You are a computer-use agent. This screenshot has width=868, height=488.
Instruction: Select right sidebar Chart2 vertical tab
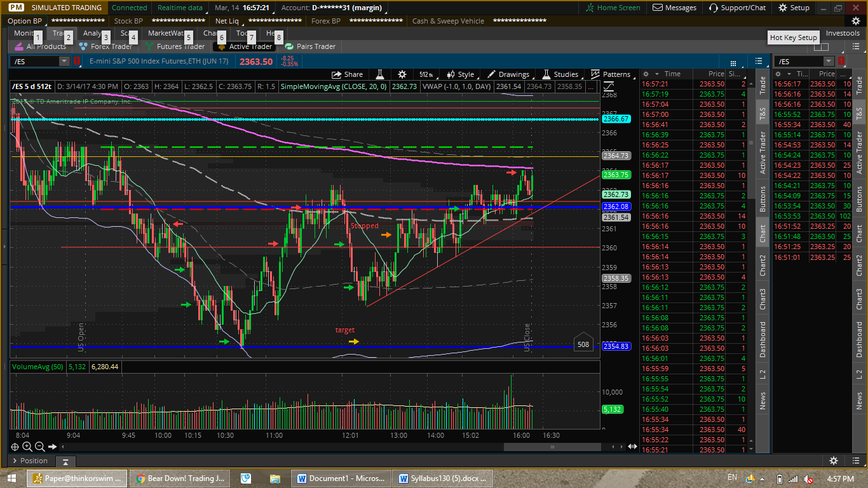860,266
